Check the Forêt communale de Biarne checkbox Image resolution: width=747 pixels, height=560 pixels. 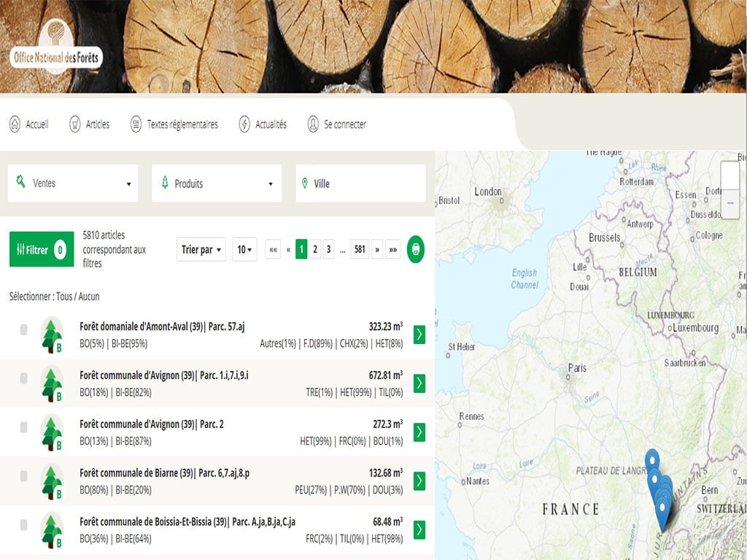(23, 476)
